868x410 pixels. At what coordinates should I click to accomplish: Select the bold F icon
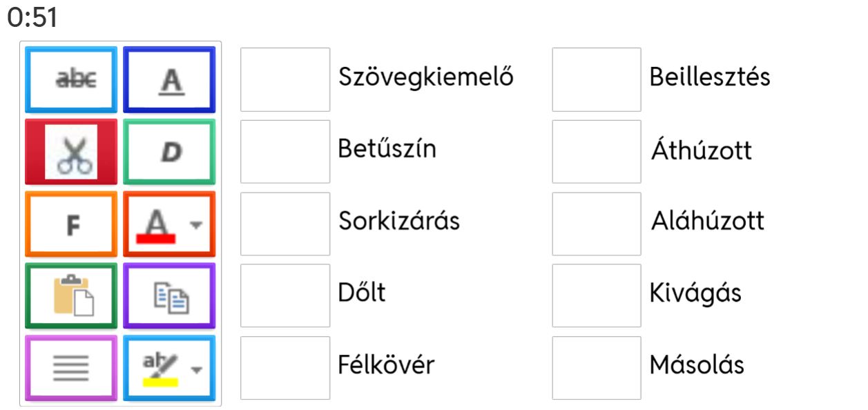(x=71, y=222)
